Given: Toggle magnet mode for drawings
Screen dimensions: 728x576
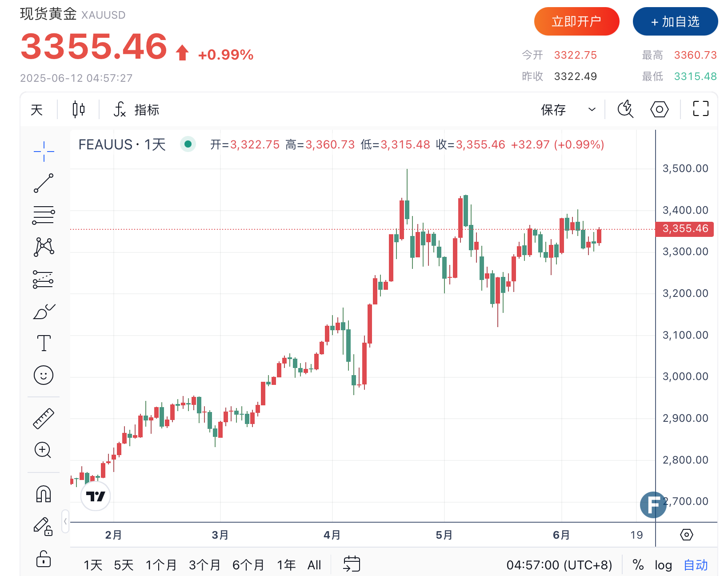Looking at the screenshot, I should tap(44, 494).
